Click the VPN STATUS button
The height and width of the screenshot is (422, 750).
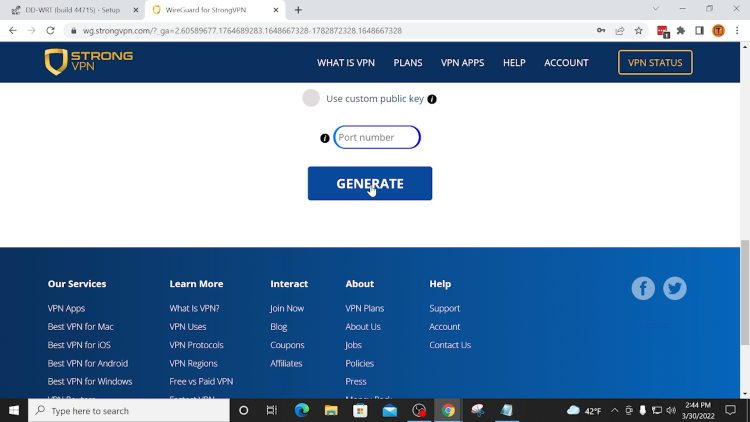click(x=655, y=63)
